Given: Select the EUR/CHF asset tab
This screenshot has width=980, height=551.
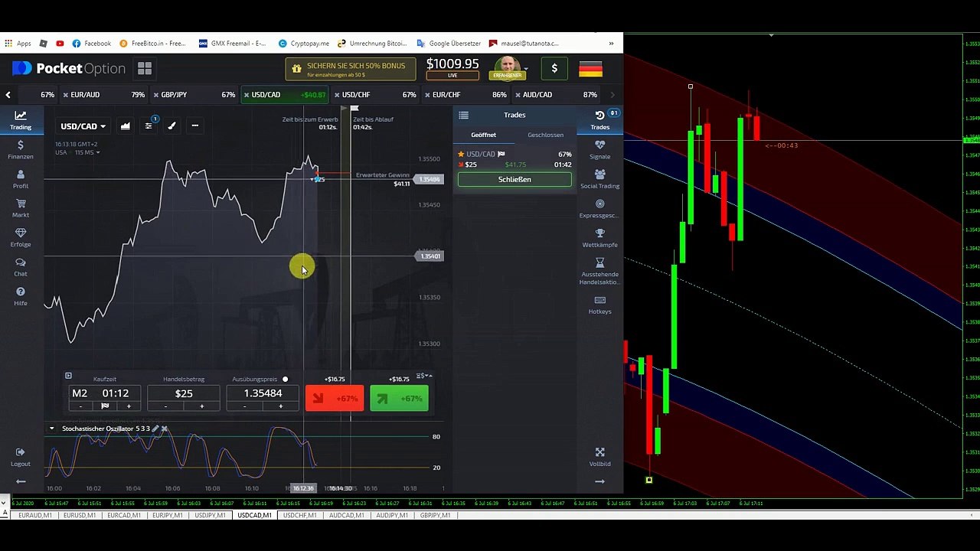Looking at the screenshot, I should (x=465, y=95).
